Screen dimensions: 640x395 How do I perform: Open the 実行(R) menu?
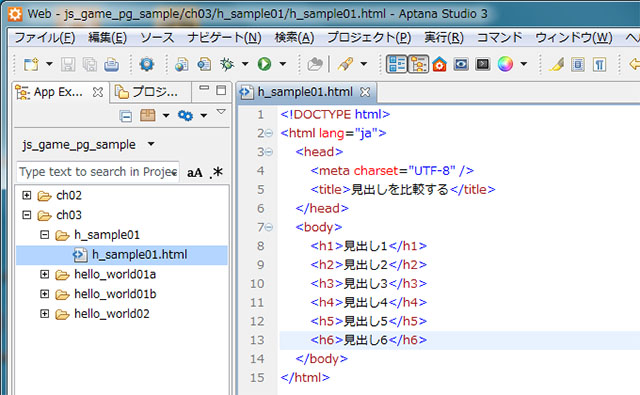pos(444,38)
